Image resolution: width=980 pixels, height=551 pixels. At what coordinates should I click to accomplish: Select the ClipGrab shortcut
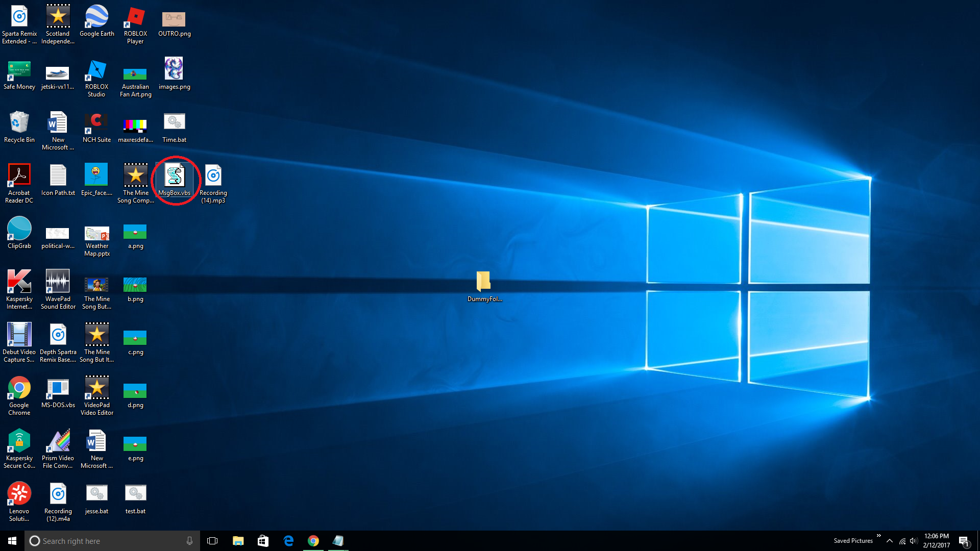pyautogui.click(x=19, y=234)
